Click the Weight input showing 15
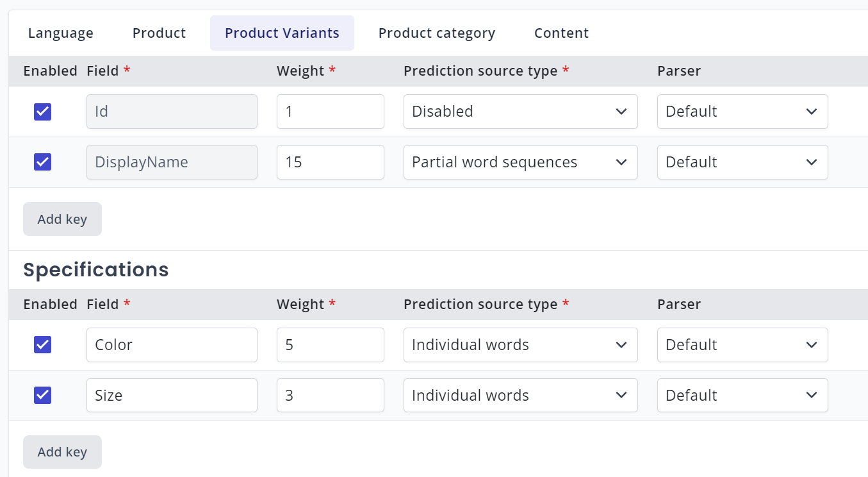The height and width of the screenshot is (477, 868). 330,162
